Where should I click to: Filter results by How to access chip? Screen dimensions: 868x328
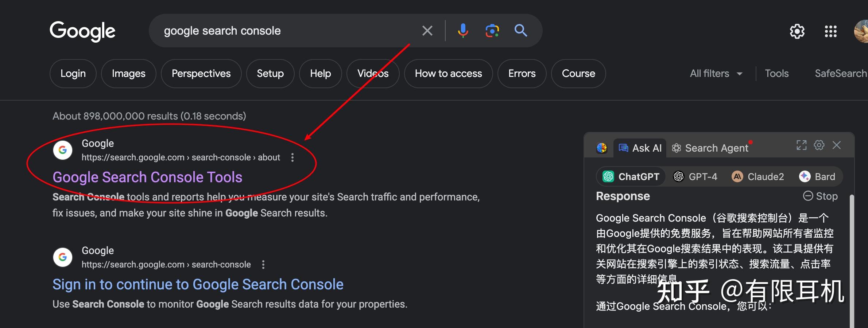click(x=448, y=73)
